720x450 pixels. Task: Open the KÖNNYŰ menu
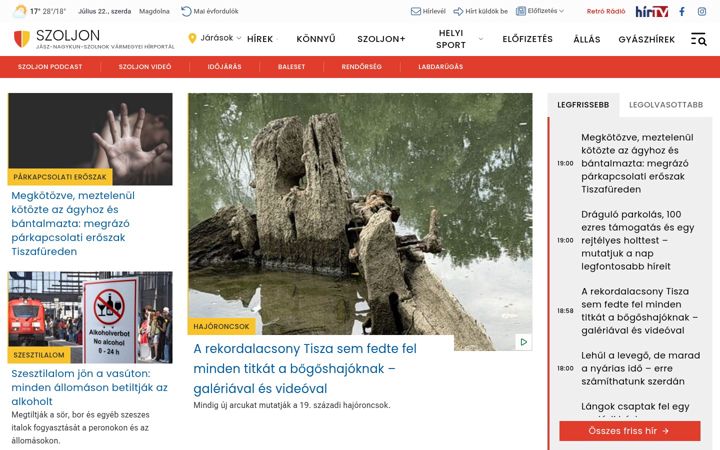(316, 39)
